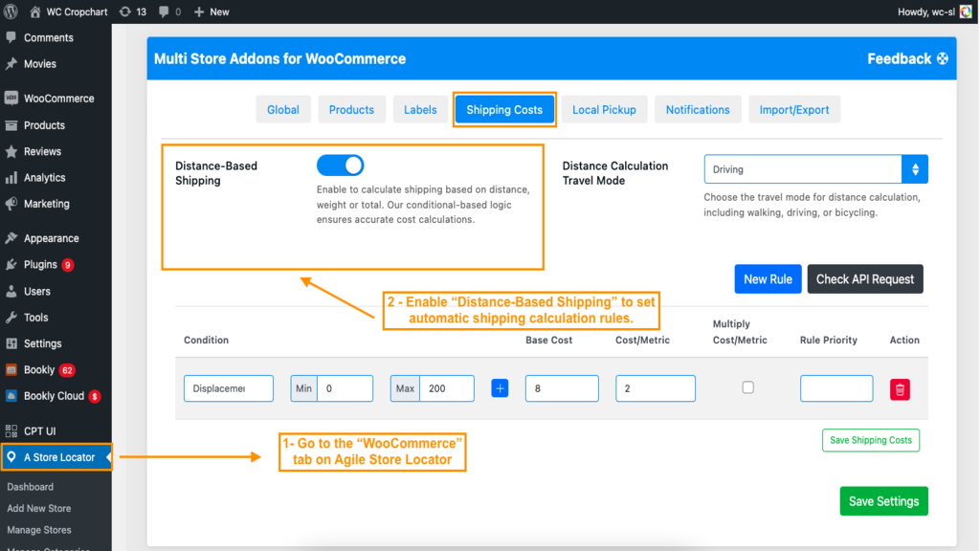Image resolution: width=980 pixels, height=551 pixels.
Task: Click the green Save Settings button
Action: [x=883, y=501]
